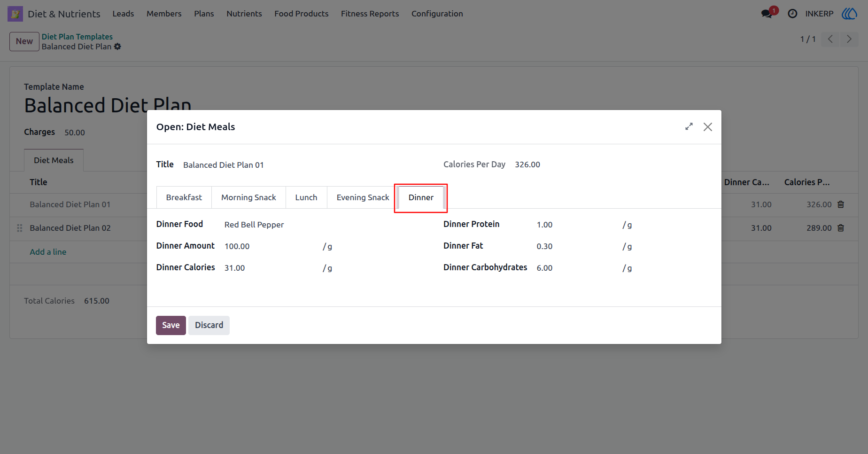Select the Diet Meals tab in the template form
This screenshot has width=868, height=454.
pos(54,160)
